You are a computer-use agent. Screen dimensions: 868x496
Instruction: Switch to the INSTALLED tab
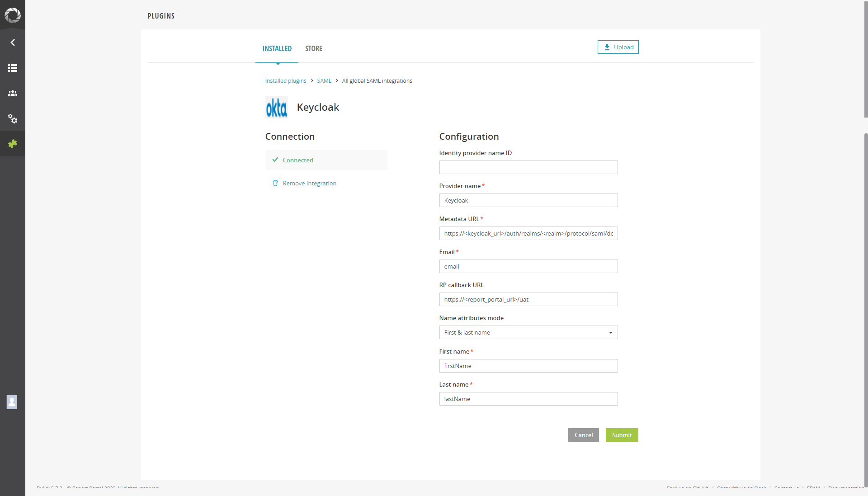point(277,48)
